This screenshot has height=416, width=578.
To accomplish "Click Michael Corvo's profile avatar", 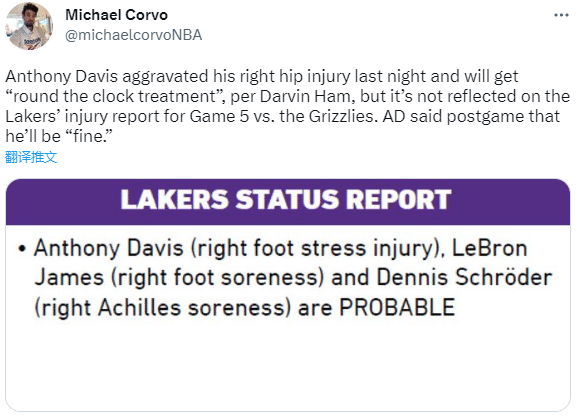I will pos(29,26).
